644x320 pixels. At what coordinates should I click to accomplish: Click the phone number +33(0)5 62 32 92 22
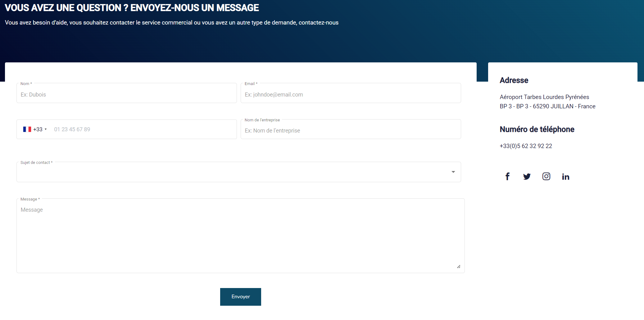(526, 146)
